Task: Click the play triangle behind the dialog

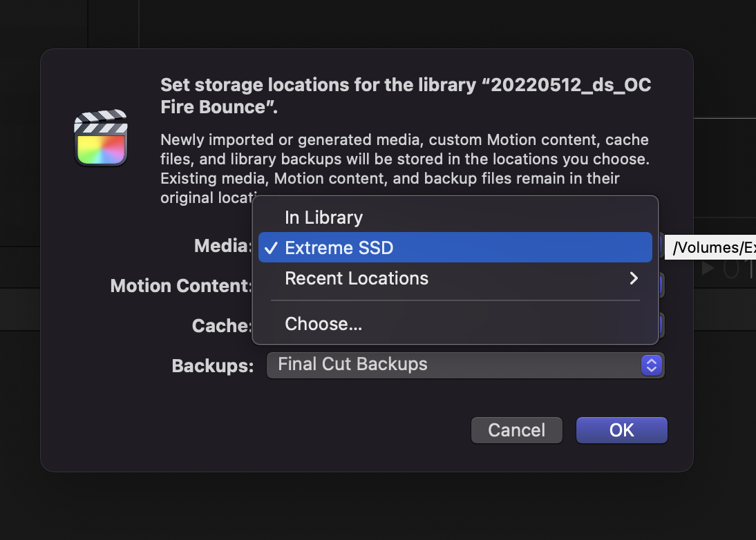Action: point(708,269)
